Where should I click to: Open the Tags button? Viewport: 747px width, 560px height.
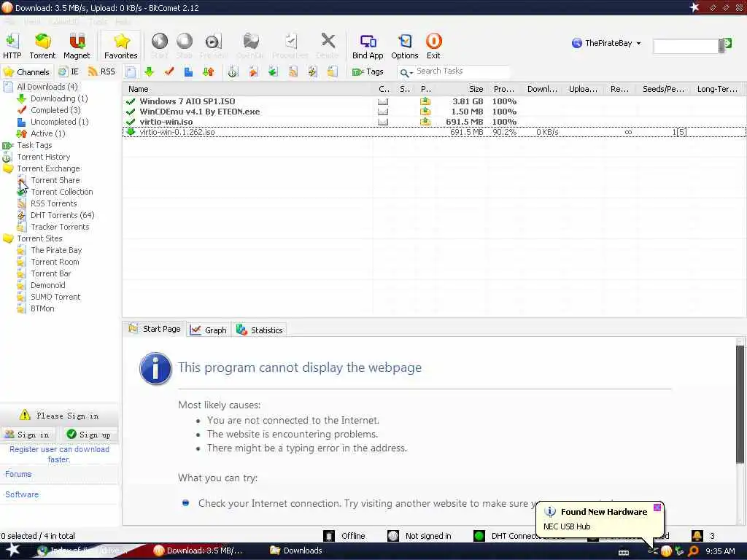coord(368,72)
